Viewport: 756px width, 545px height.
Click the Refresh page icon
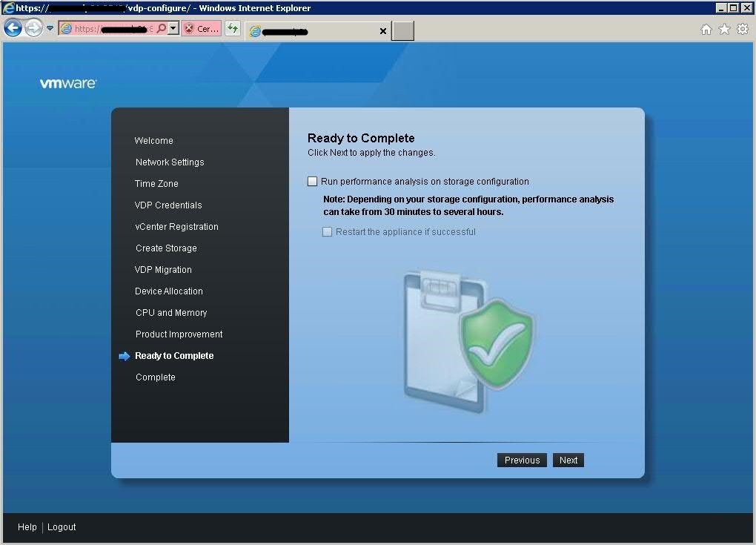click(x=233, y=29)
